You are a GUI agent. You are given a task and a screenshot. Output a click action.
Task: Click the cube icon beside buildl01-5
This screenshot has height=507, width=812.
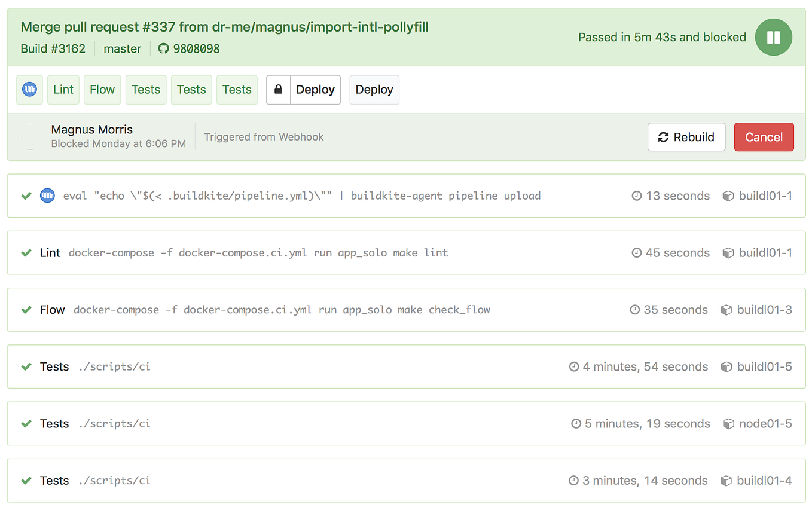[x=726, y=366]
